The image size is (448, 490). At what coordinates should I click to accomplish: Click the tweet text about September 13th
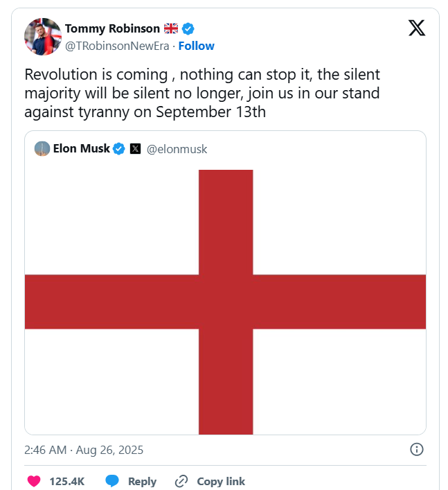[x=202, y=93]
